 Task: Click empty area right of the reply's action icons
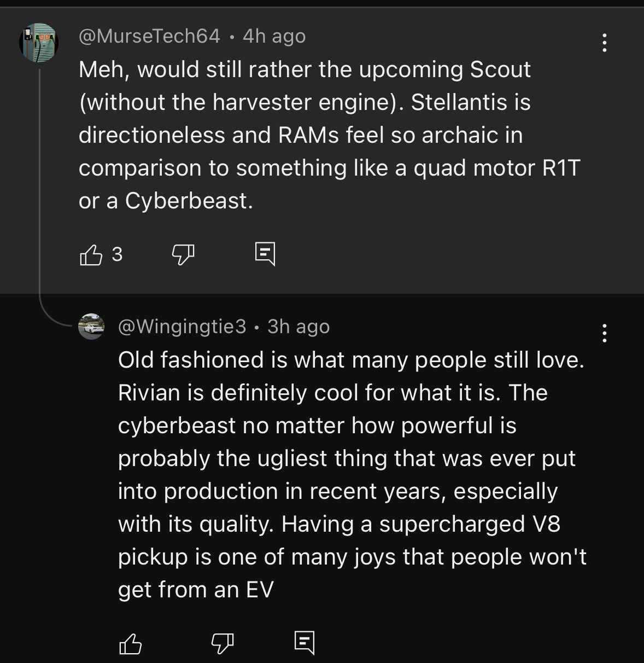[465, 644]
